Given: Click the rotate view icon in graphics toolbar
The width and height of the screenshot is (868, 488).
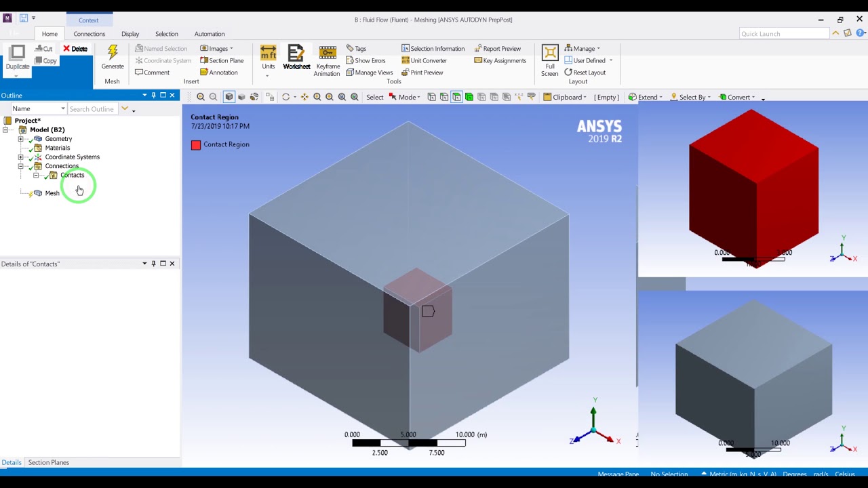Looking at the screenshot, I should (x=285, y=97).
